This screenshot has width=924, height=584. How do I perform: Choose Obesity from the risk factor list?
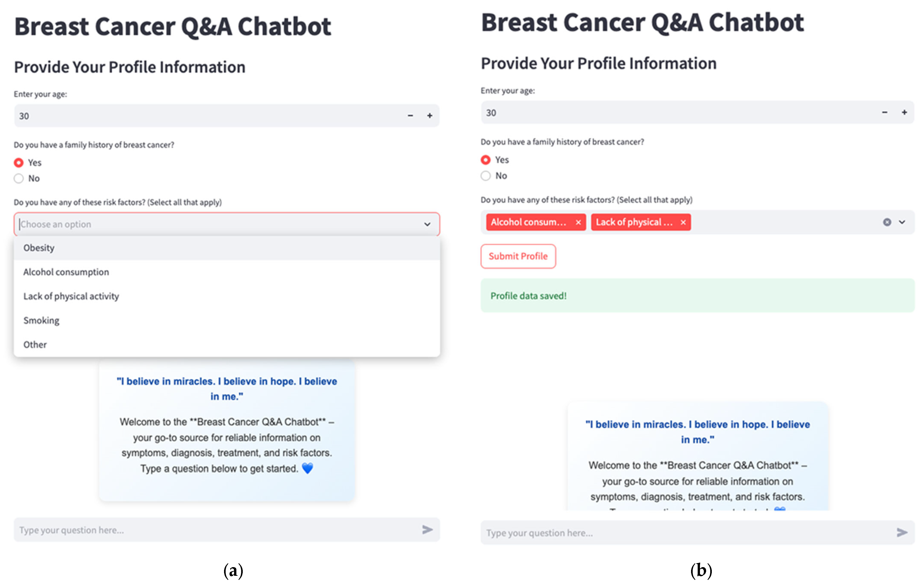(39, 248)
